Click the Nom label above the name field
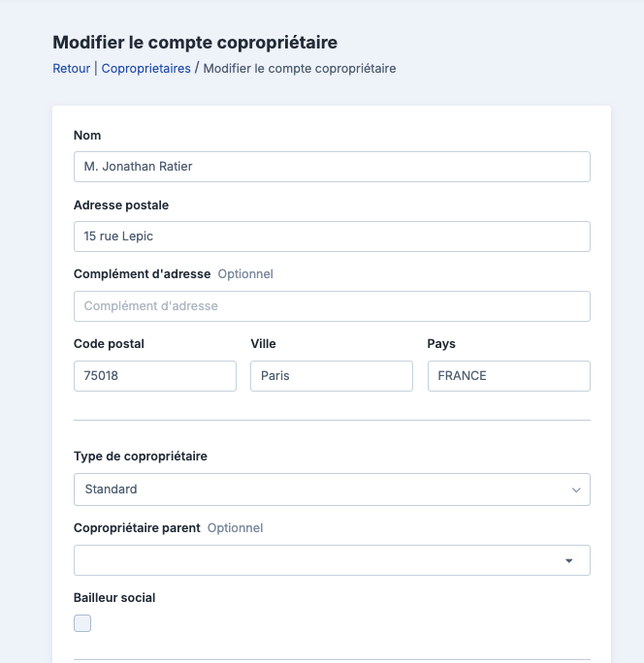644x663 pixels. pos(87,136)
